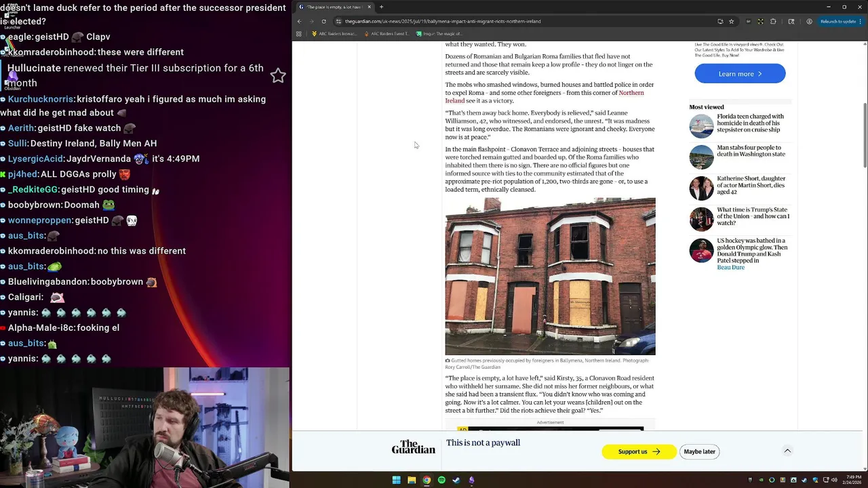Collapse the banner with the chevron
868x488 pixels.
coord(787,451)
